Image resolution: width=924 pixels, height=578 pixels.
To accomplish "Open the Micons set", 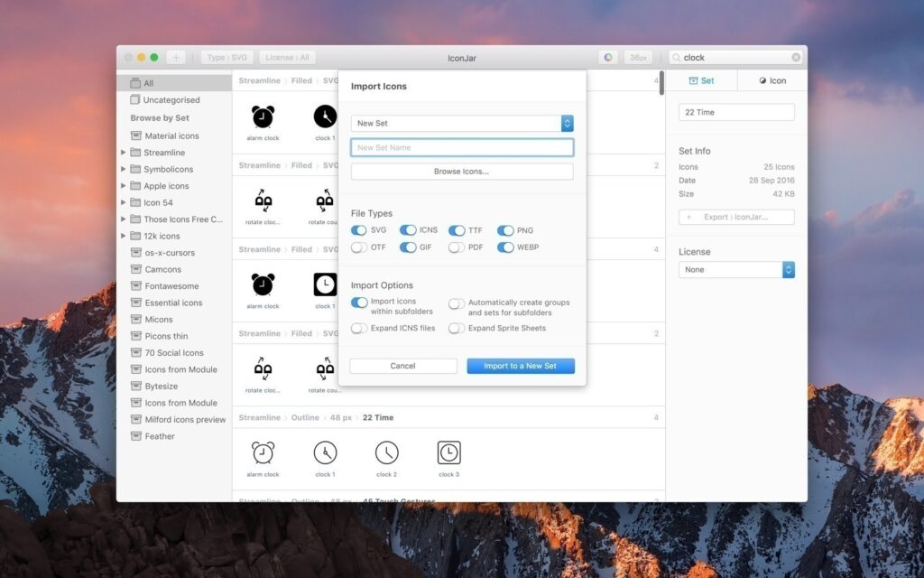I will [159, 319].
